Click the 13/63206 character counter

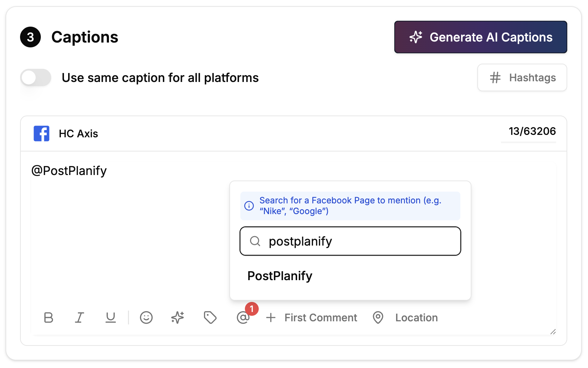[x=532, y=131]
